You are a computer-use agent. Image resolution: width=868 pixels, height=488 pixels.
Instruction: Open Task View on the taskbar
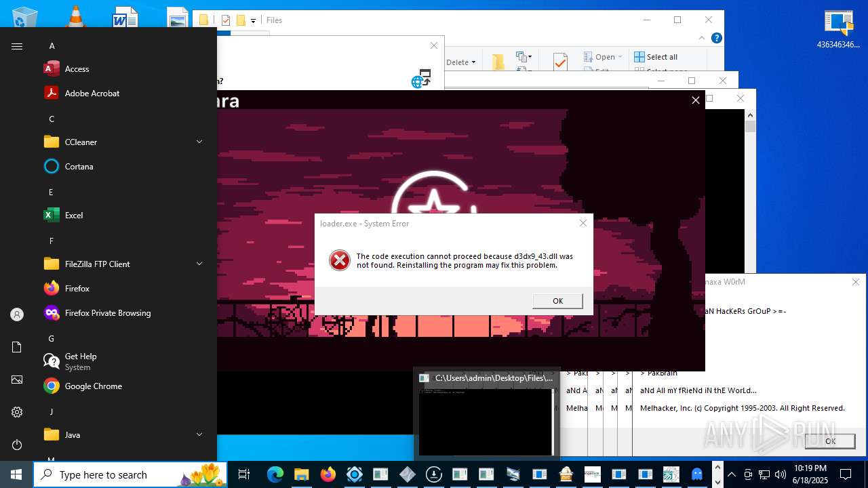[244, 474]
